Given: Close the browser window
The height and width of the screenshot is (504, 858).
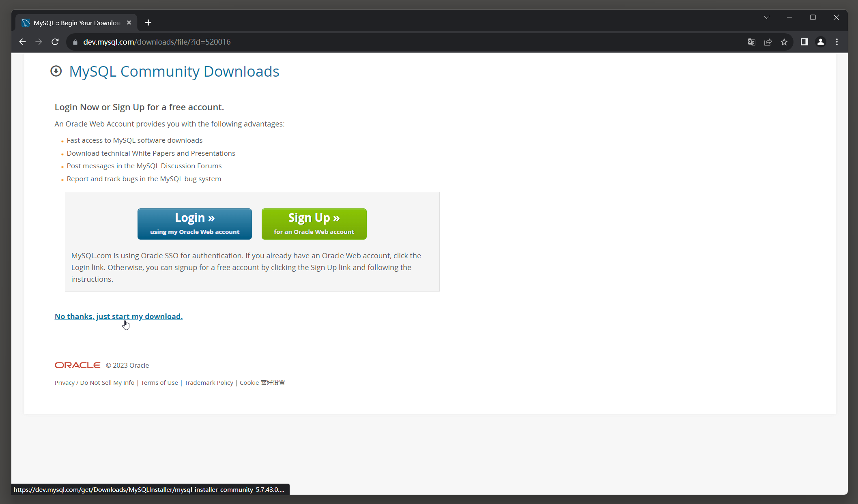Looking at the screenshot, I should 836,17.
